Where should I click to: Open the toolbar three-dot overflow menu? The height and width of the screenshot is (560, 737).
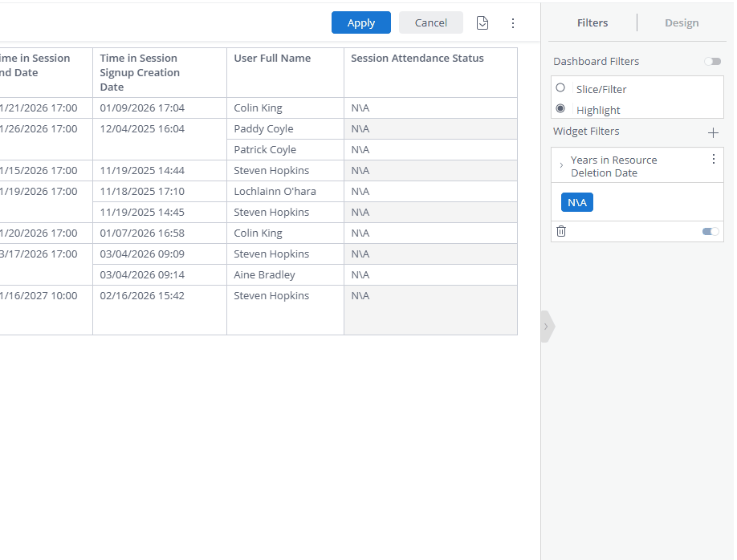click(513, 22)
